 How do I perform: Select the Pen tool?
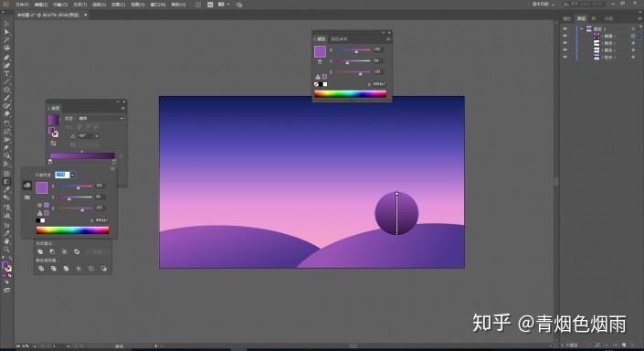6,58
